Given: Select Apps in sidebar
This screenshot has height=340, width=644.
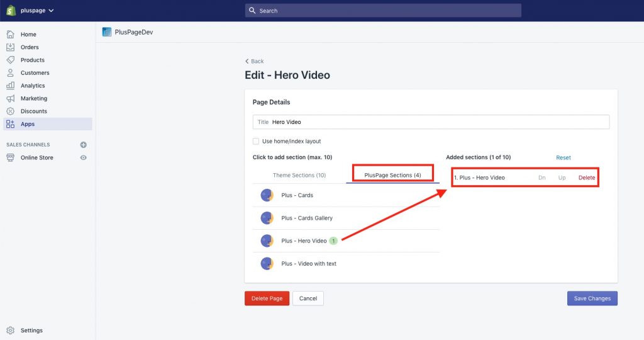Looking at the screenshot, I should [x=48, y=124].
